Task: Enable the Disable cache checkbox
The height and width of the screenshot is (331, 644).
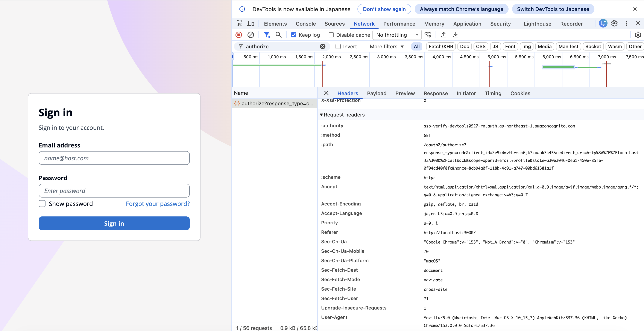Action: [331, 35]
